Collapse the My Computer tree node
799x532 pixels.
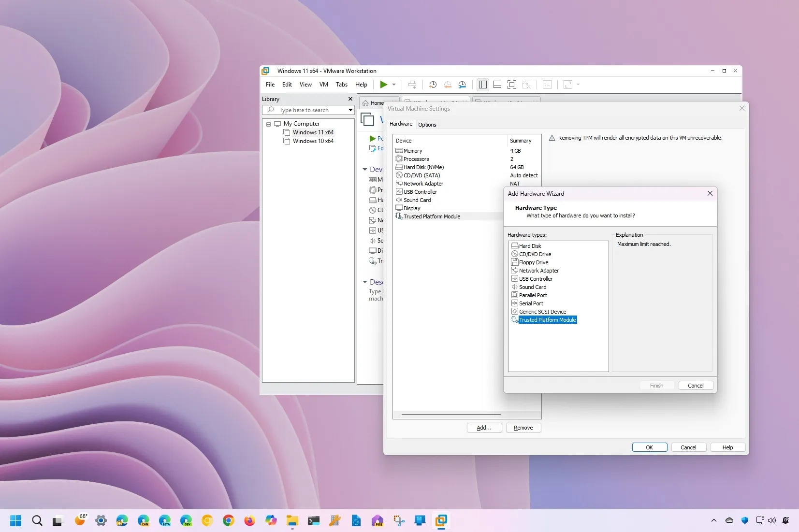pyautogui.click(x=269, y=124)
